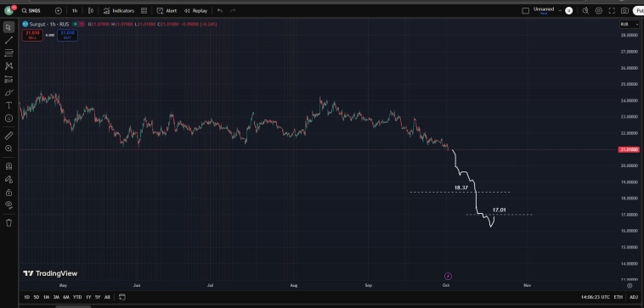Take a chart snapshot with camera icon
Screen dimensions: 644x308
point(624,11)
